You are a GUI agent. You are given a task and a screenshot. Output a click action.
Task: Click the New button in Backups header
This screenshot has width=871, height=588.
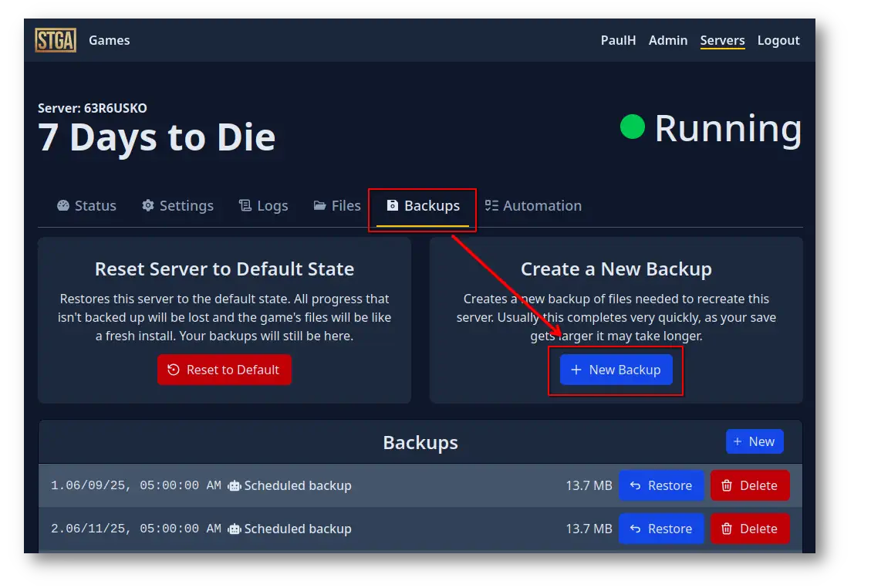[x=755, y=441]
